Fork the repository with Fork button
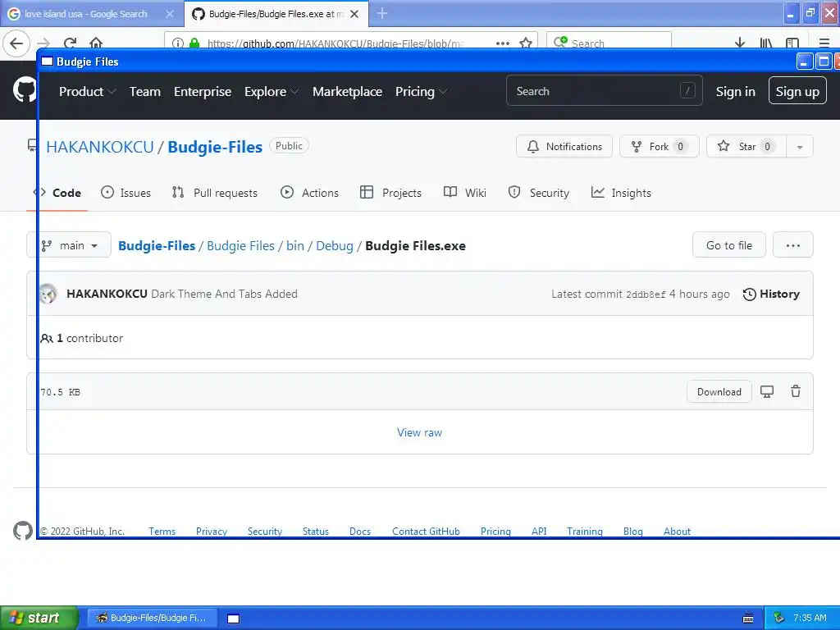840x630 pixels. pos(659,147)
